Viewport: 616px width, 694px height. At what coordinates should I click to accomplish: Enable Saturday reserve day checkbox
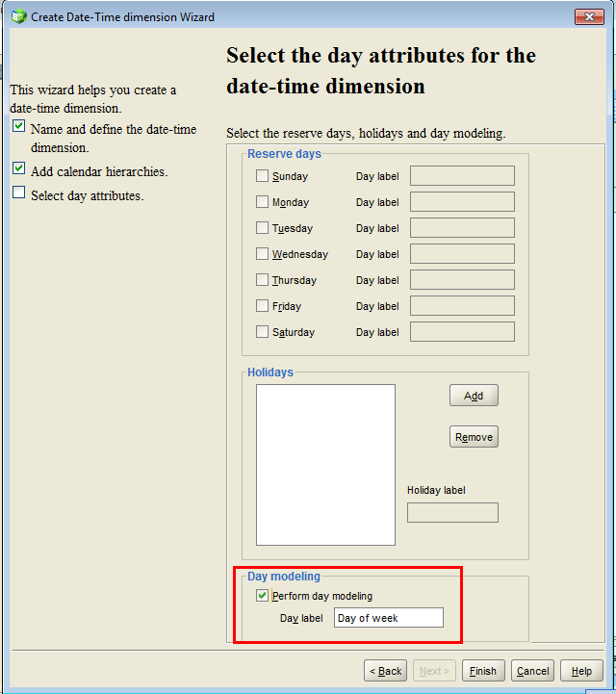coord(262,331)
